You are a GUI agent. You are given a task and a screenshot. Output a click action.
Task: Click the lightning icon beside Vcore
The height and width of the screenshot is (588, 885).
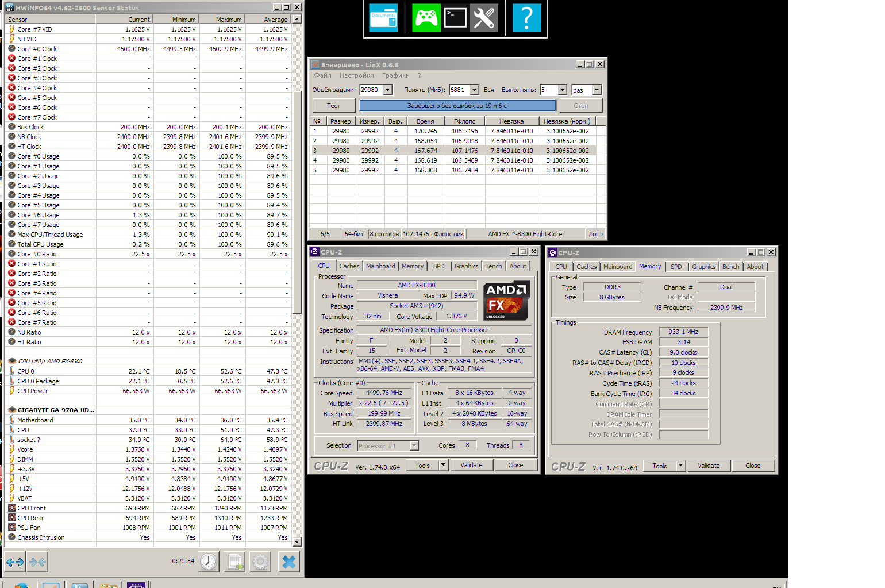[x=11, y=449]
